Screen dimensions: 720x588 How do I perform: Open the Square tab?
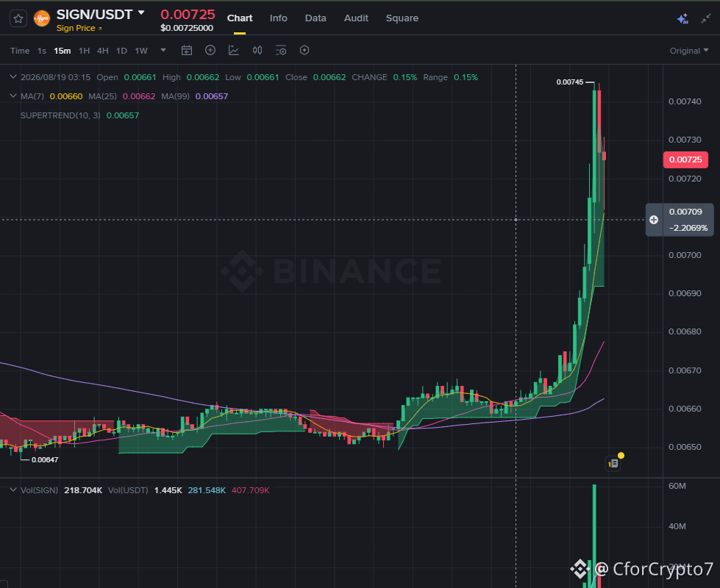[x=402, y=18]
